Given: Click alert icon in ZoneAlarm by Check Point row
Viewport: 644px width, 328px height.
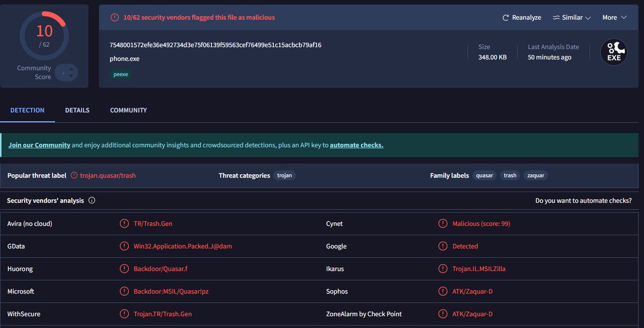Looking at the screenshot, I should (443, 314).
